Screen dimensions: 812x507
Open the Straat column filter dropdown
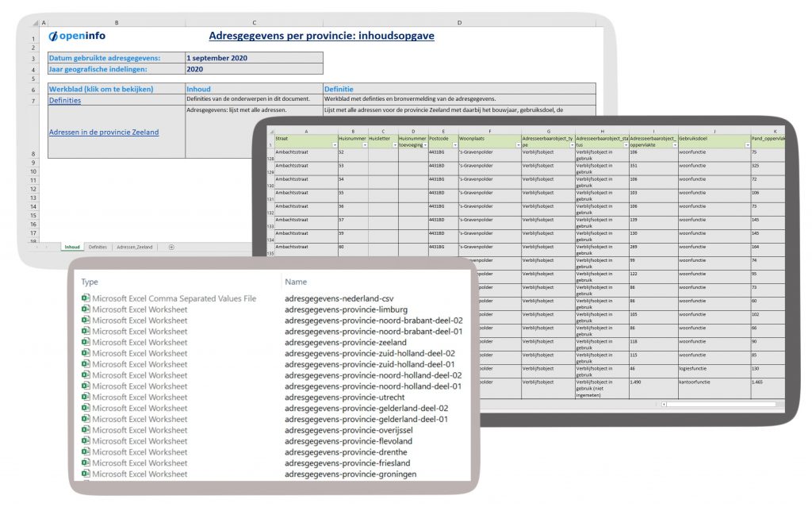(333, 145)
